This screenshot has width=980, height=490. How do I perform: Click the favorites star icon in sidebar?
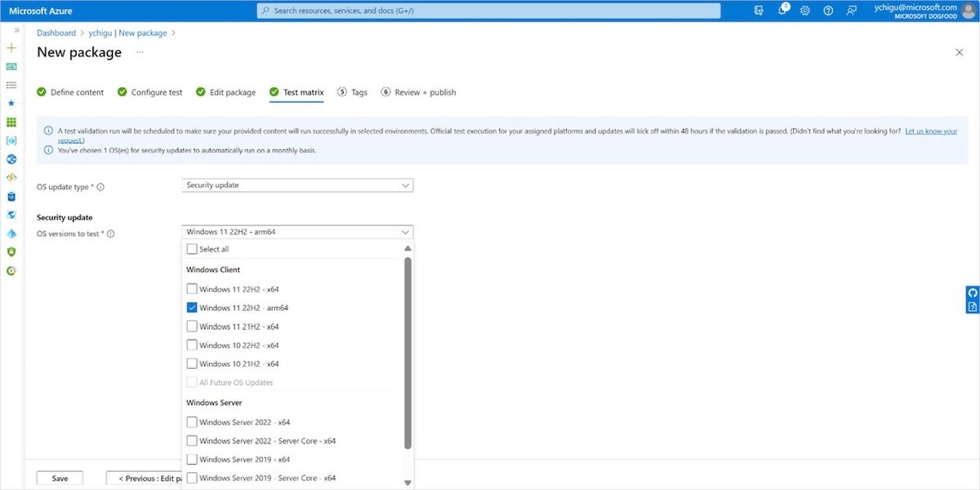coord(11,104)
